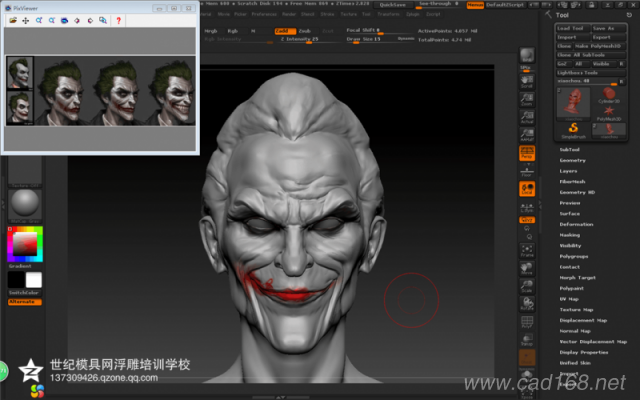Toggle Mrgb mode
Image resolution: width=640 pixels, height=400 pixels.
tap(211, 31)
